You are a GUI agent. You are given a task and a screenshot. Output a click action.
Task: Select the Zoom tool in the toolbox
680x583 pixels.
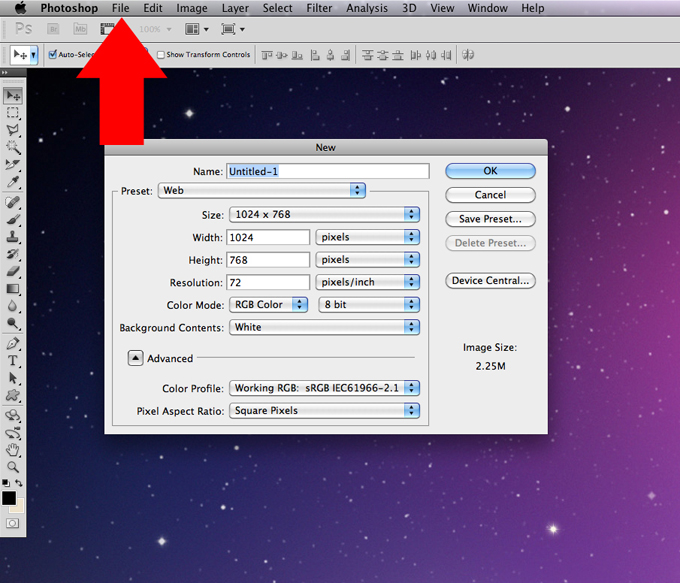[x=13, y=467]
